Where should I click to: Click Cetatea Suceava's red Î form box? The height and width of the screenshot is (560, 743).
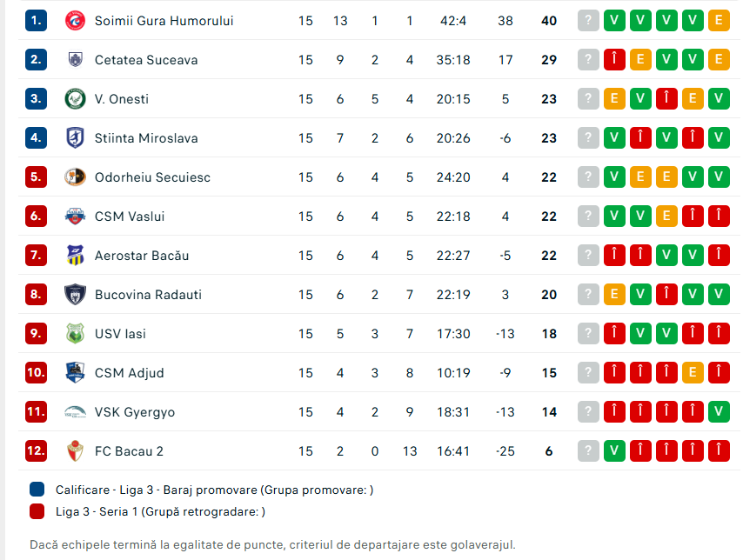[x=615, y=60]
